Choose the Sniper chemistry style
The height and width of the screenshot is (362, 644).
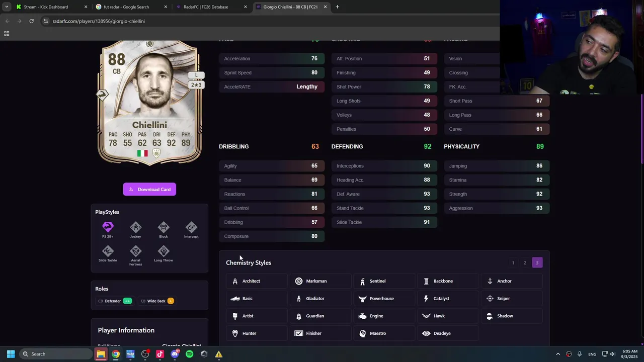click(512, 299)
